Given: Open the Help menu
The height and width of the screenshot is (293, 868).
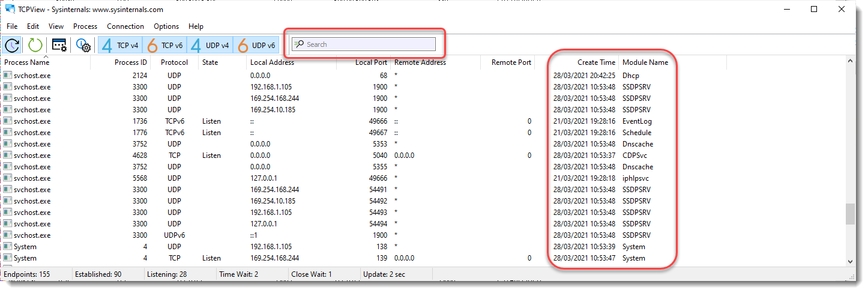Looking at the screenshot, I should click(196, 26).
